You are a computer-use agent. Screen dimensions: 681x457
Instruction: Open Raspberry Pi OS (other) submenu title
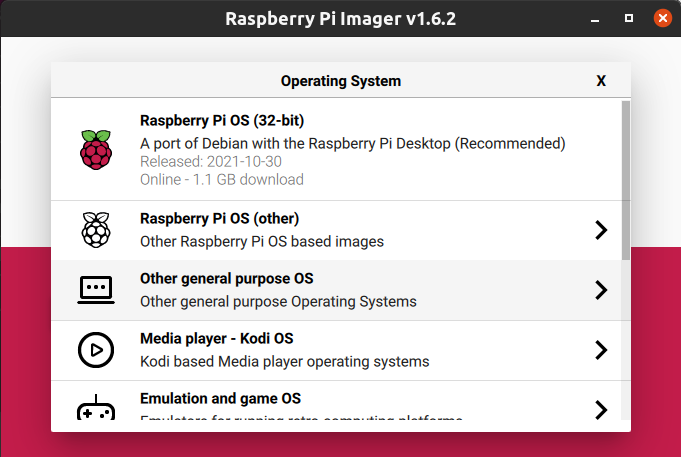[x=219, y=218]
